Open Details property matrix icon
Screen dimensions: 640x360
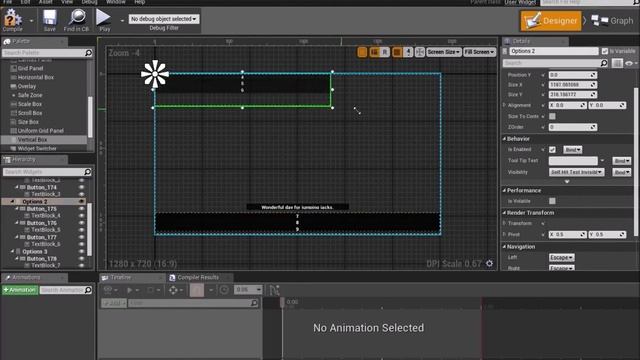pos(617,63)
